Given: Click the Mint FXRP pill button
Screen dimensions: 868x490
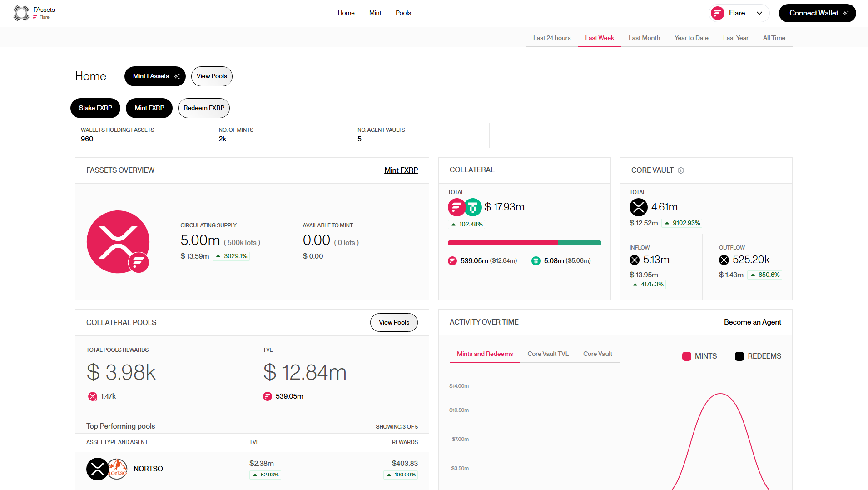Looking at the screenshot, I should [x=149, y=108].
